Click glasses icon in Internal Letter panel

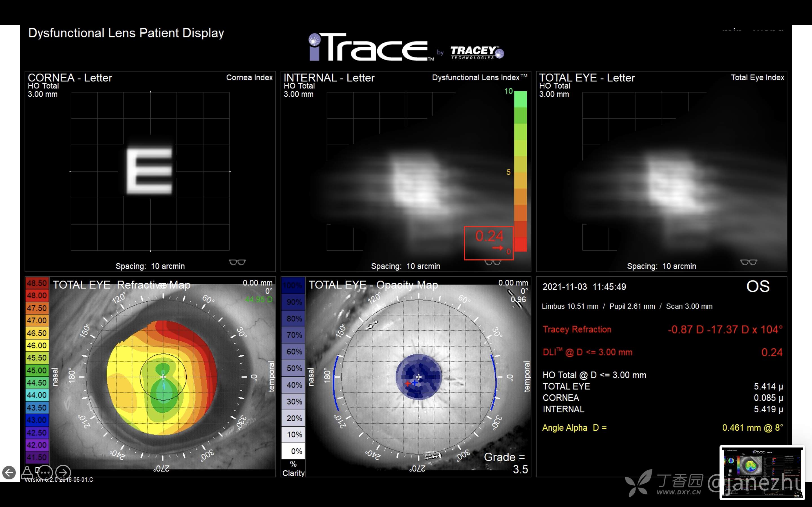pos(493,263)
